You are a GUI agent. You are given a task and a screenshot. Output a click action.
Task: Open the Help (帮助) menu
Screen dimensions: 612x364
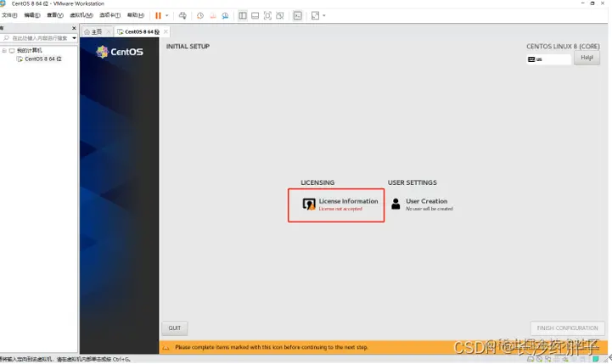(136, 15)
